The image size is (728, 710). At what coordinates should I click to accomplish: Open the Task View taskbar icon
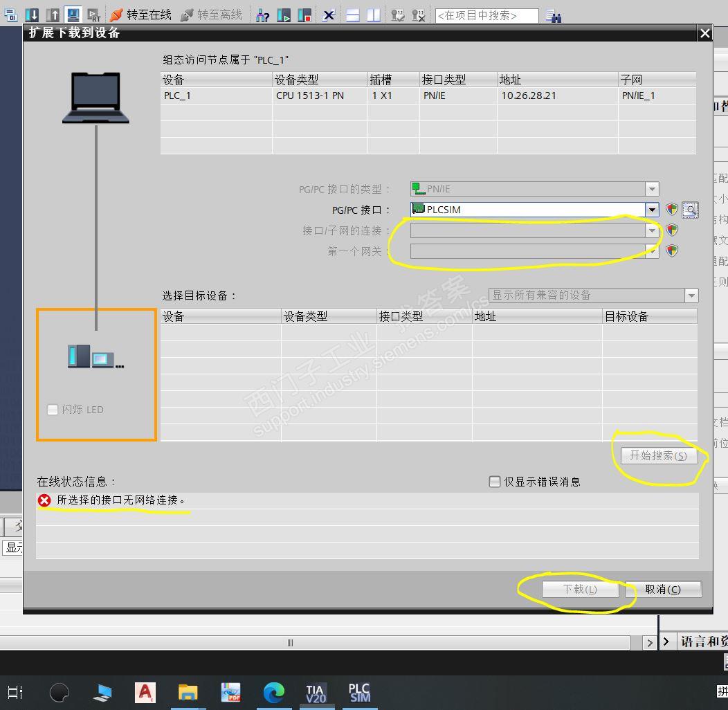pos(15,693)
